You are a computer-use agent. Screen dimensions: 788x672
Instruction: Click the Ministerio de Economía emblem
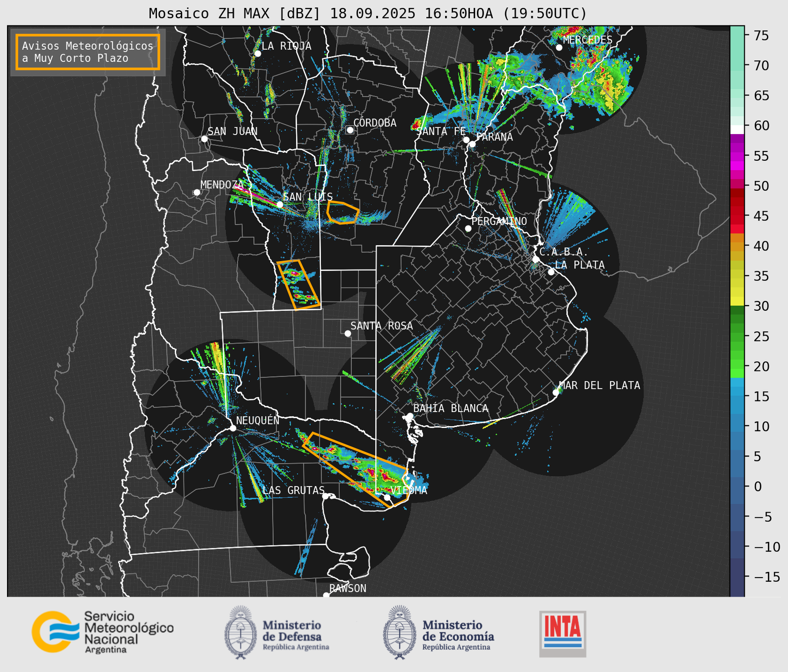tap(400, 632)
